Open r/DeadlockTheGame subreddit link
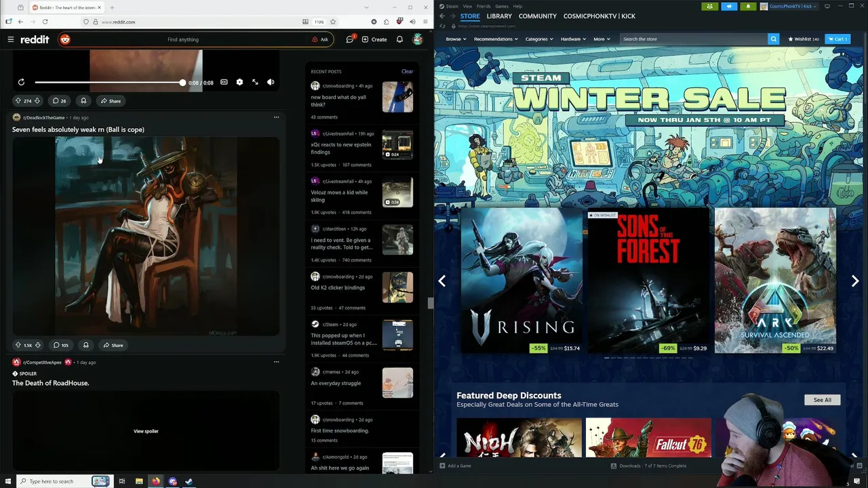 click(43, 117)
